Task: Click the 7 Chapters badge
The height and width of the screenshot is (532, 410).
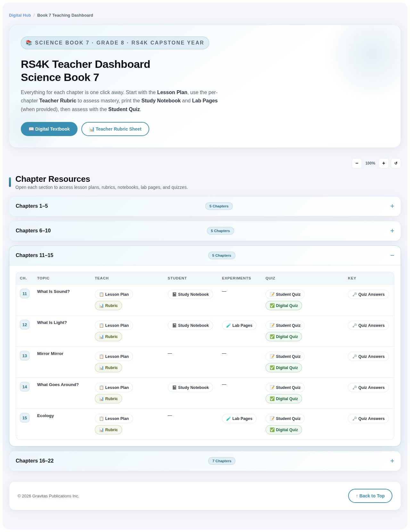Action: (x=222, y=461)
